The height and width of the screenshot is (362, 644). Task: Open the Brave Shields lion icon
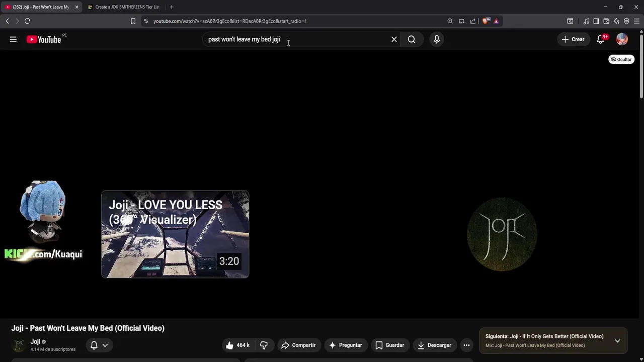(x=485, y=21)
